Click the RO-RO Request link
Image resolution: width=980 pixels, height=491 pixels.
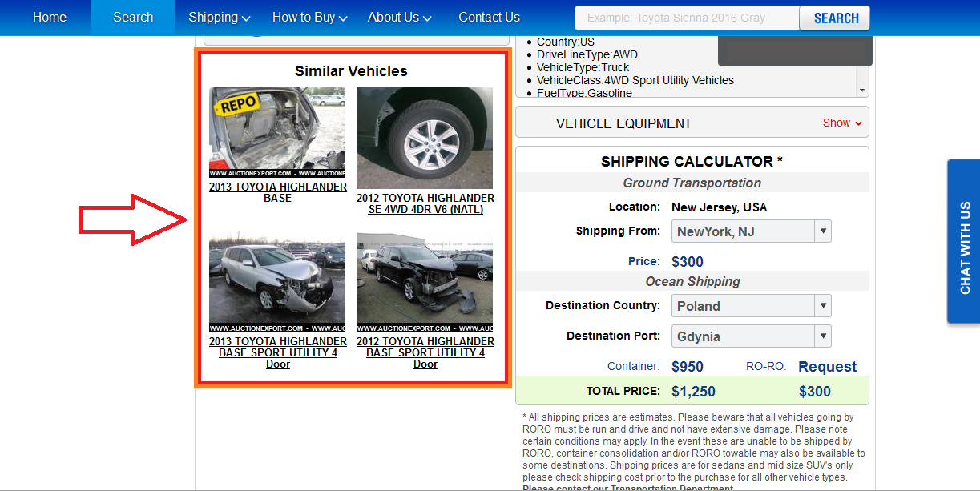pos(828,367)
